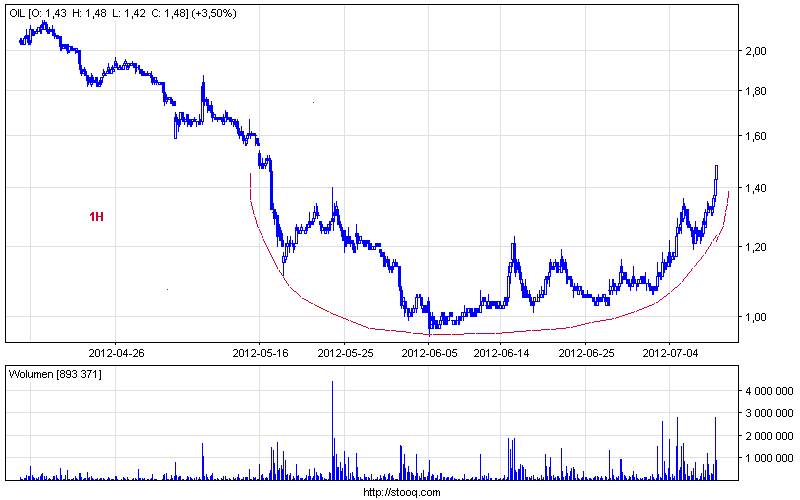Click the 1,40 price axis label
The height and width of the screenshot is (500, 800).
point(756,188)
